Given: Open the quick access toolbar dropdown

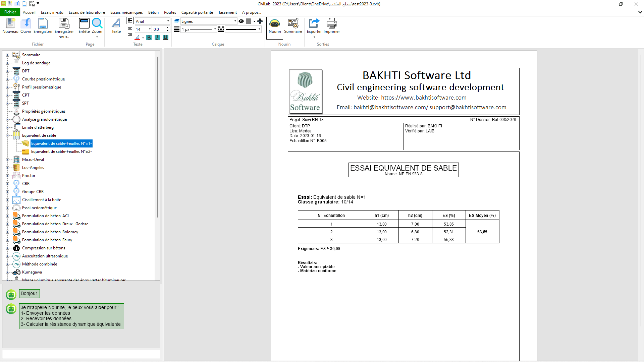Looking at the screenshot, I should coord(38,4).
